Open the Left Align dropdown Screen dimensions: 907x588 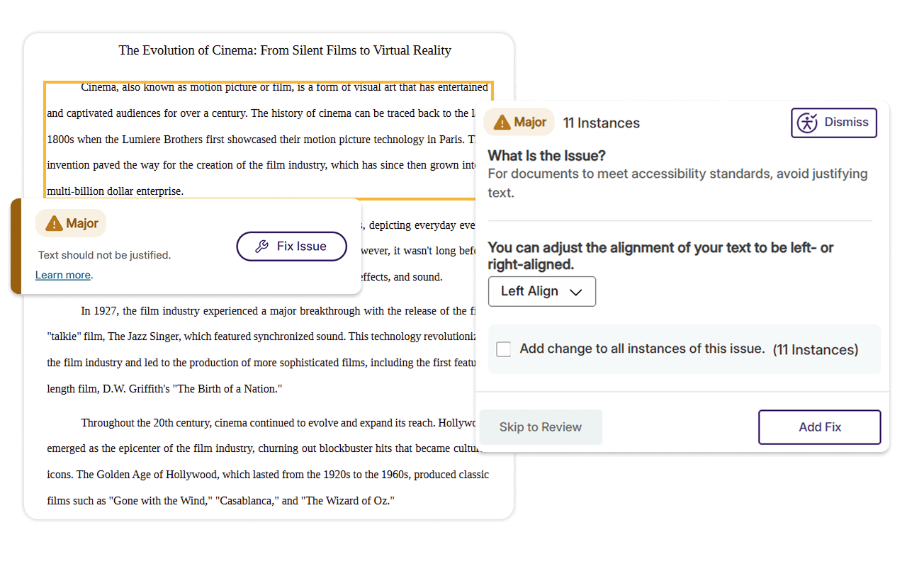[541, 291]
